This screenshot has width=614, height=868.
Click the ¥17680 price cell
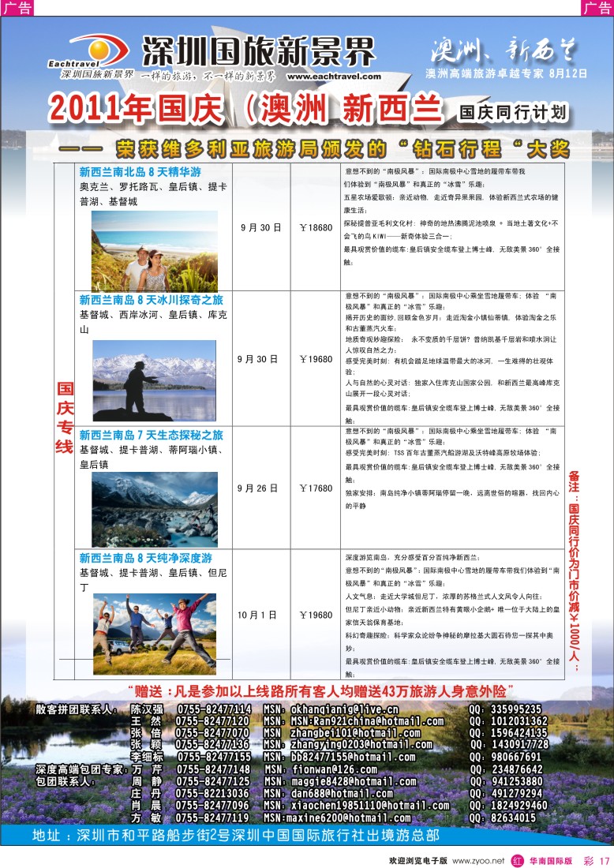[316, 488]
